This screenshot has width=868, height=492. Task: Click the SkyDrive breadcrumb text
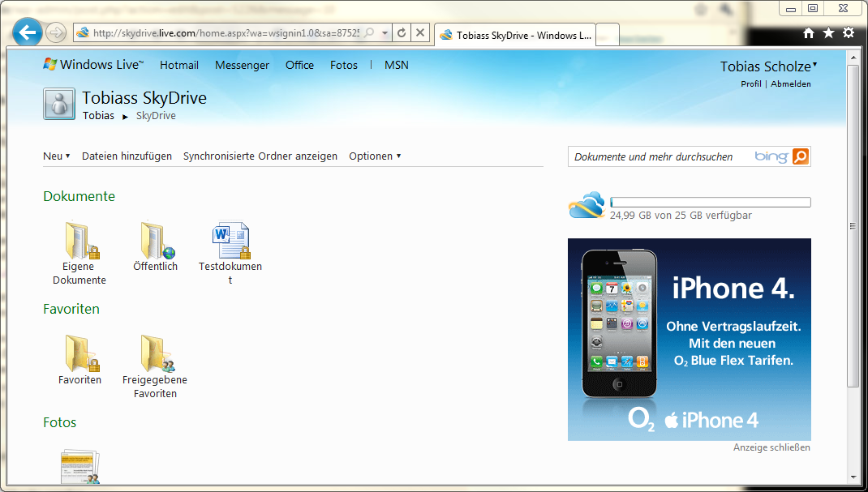(x=156, y=116)
